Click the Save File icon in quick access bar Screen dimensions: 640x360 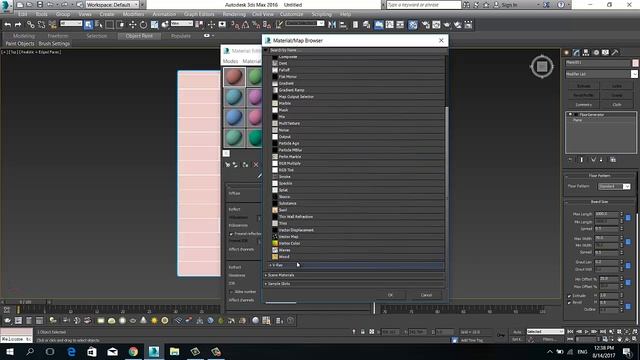40,5
